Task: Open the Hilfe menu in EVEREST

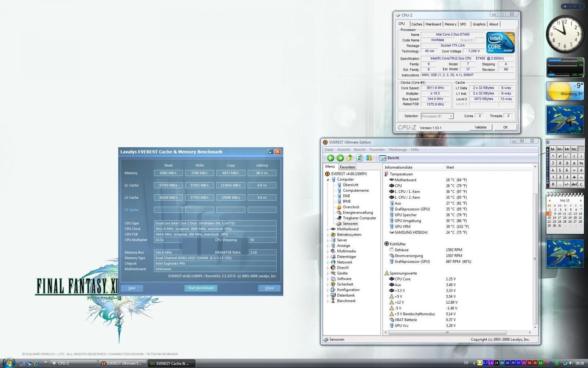Action: (x=415, y=149)
